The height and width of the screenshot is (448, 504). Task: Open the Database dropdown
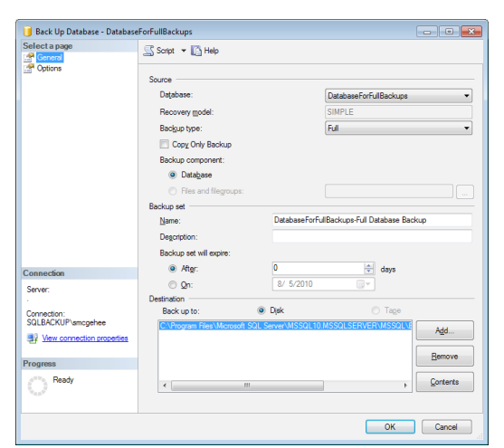[x=398, y=96]
